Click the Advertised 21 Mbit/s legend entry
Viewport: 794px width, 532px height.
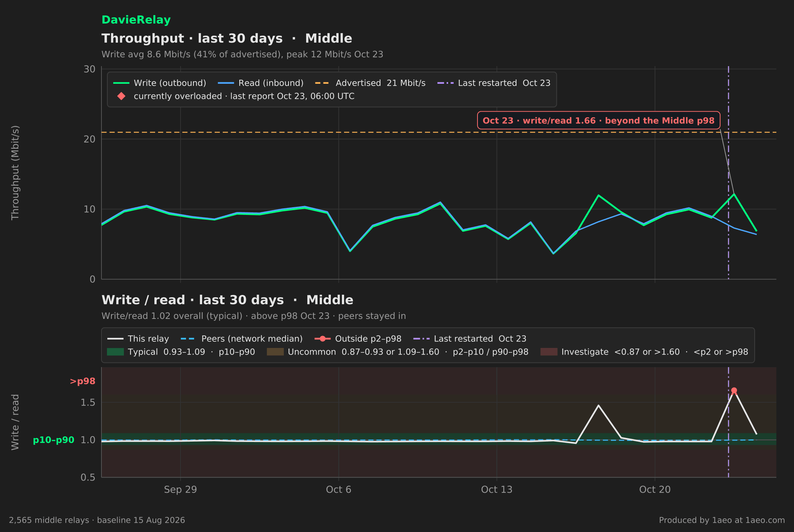point(370,83)
